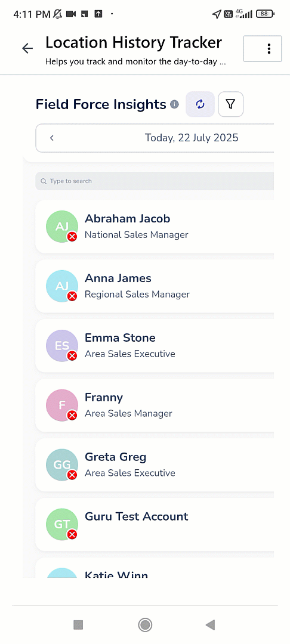The image size is (290, 644).
Task: Select Abraham Jacob's green AJ avatar
Action: (62, 227)
